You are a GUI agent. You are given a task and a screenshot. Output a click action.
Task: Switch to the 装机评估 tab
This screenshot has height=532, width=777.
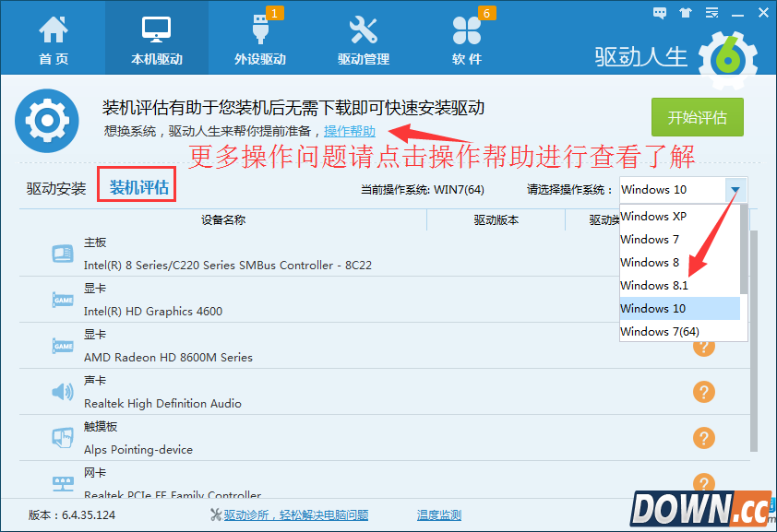[x=139, y=188]
